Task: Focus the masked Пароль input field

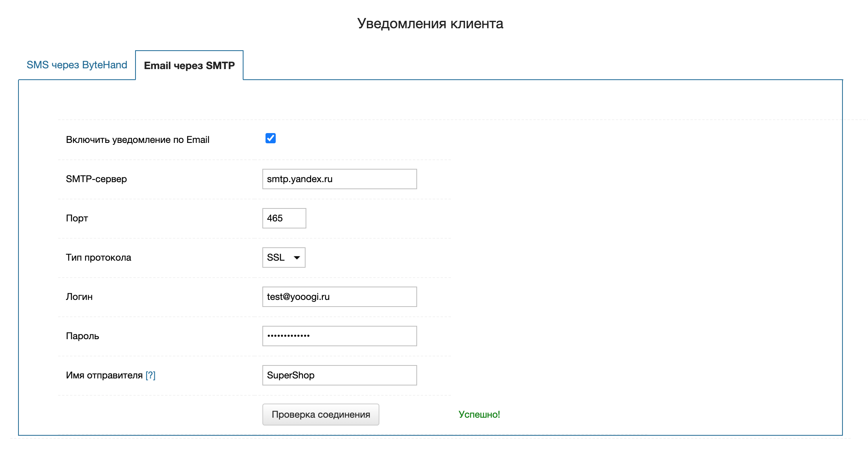Action: tap(339, 336)
